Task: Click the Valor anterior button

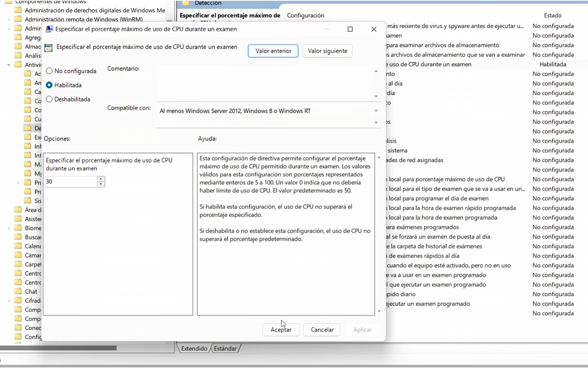Action: 273,51
